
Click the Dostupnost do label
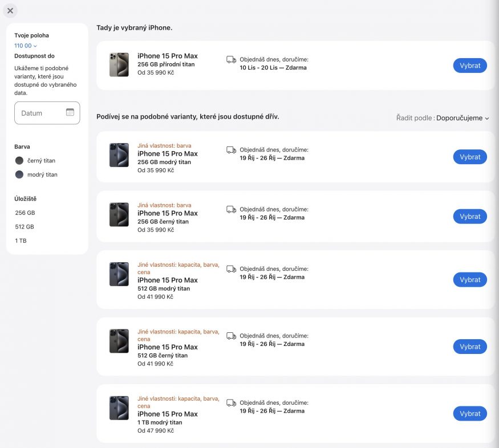point(34,56)
